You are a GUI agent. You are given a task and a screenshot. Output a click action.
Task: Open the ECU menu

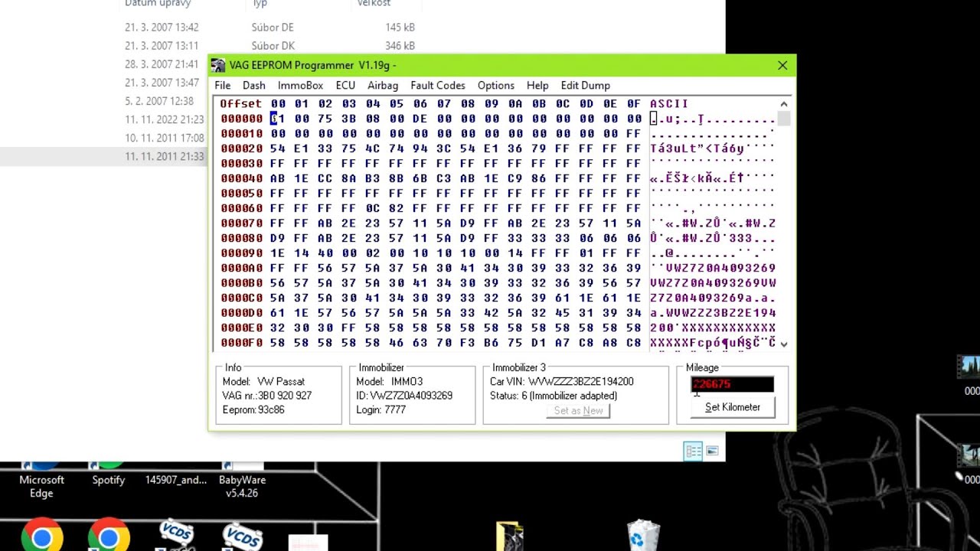click(345, 85)
